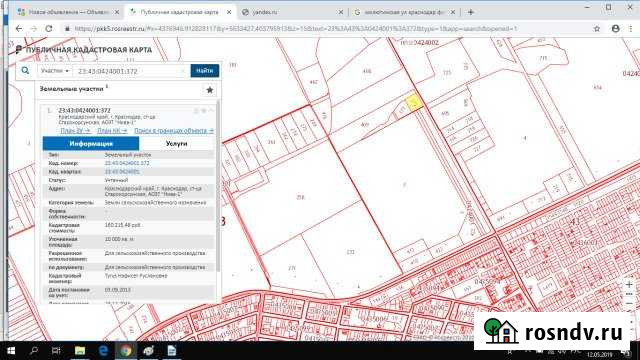Open Task View on taskbar
This screenshot has width=640, height=360.
point(56,351)
